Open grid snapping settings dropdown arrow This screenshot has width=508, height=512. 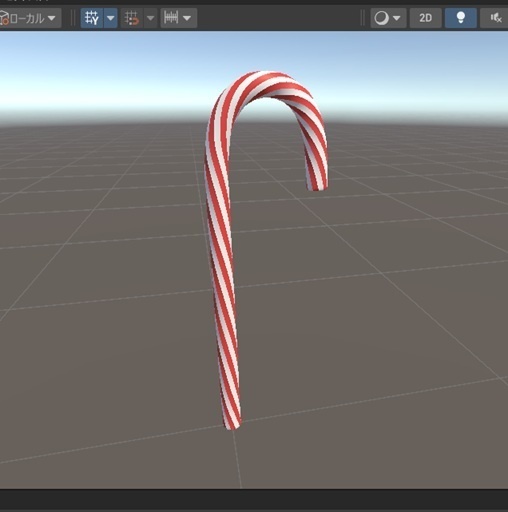click(x=150, y=18)
